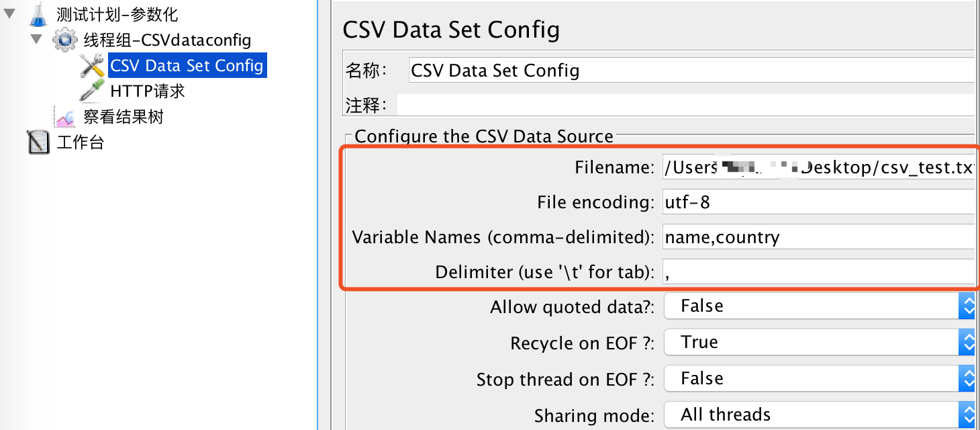
Task: Click the thread group gear icon
Action: tap(65, 40)
